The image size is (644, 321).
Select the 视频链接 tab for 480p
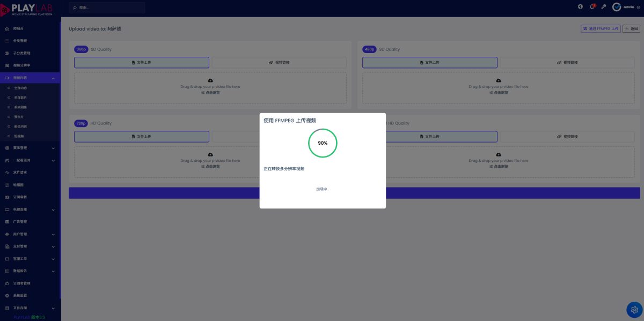coord(567,63)
